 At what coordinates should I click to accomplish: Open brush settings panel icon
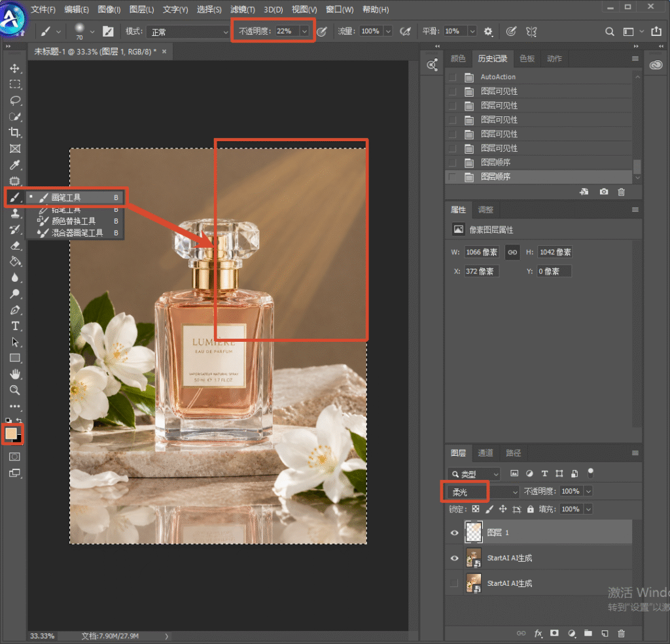point(108,31)
